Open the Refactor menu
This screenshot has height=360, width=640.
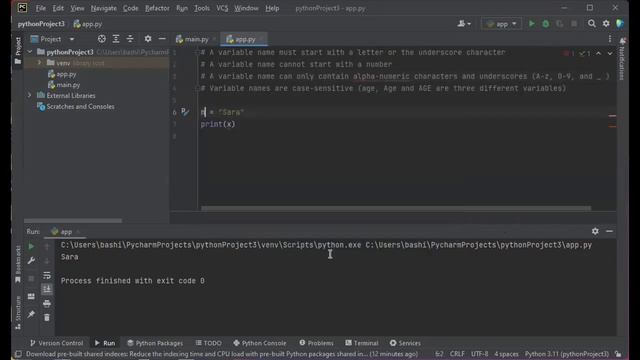(x=157, y=8)
